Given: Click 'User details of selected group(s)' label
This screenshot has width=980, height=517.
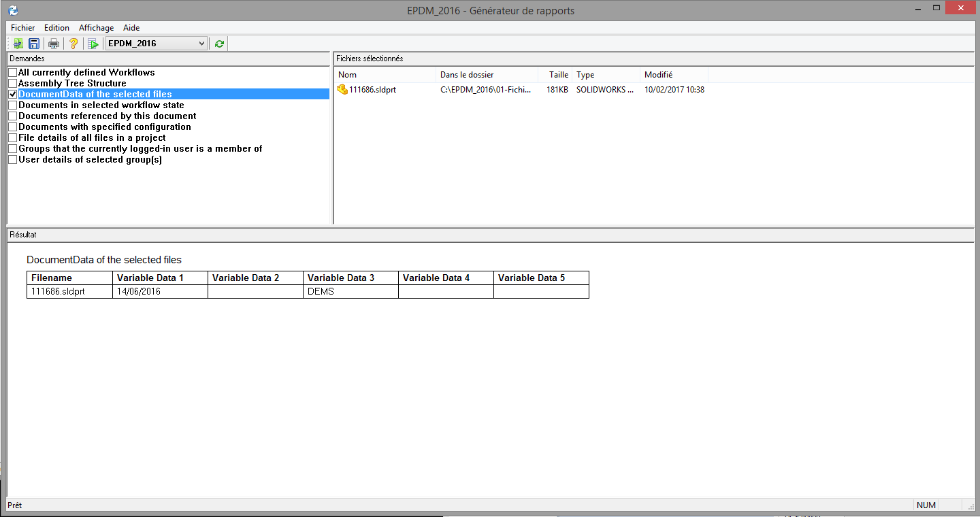Looking at the screenshot, I should pyautogui.click(x=90, y=160).
